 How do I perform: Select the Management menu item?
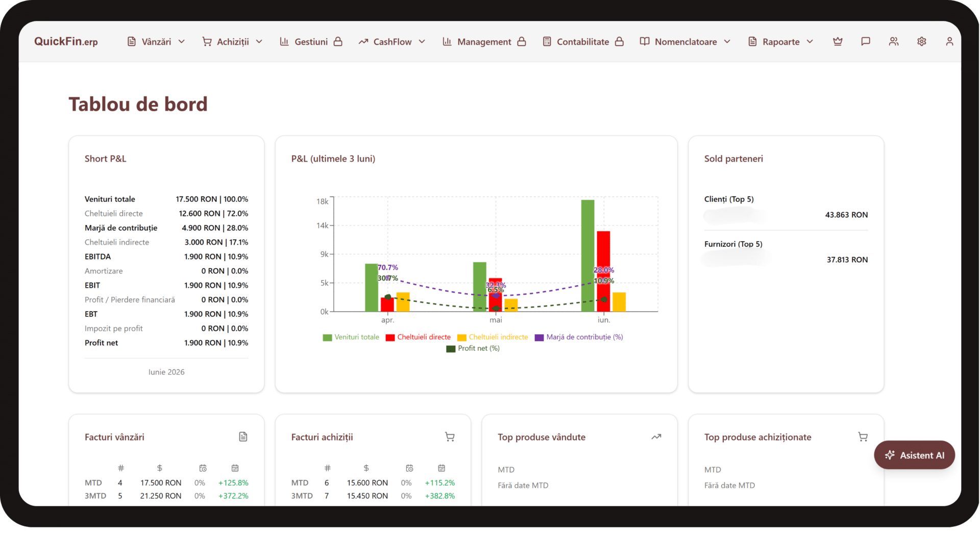pyautogui.click(x=484, y=41)
